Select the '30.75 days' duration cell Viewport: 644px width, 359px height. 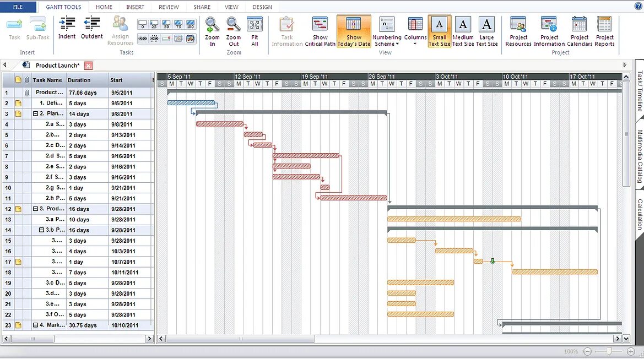[87, 325]
